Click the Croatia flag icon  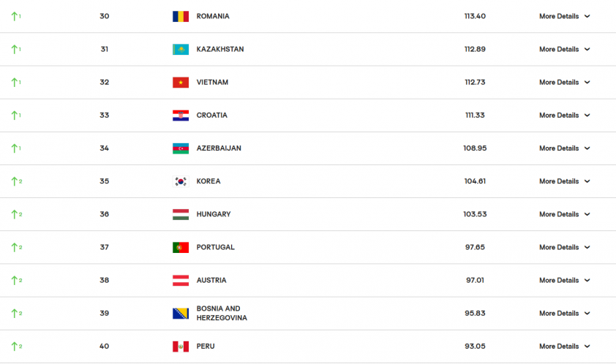180,115
